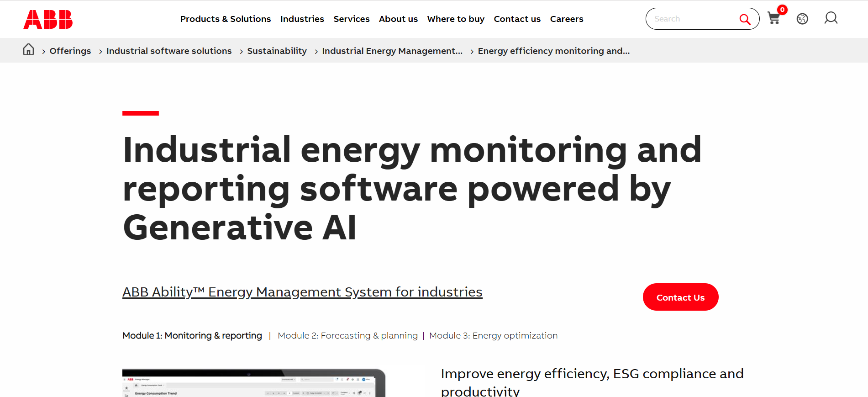Screen dimensions: 868x397
Task: Open the Contact us menu item
Action: coord(517,19)
